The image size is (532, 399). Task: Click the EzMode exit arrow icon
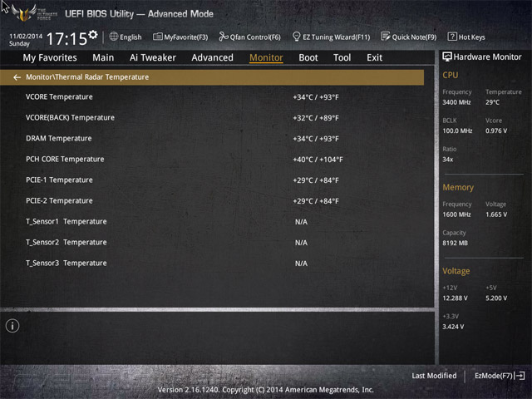520,376
